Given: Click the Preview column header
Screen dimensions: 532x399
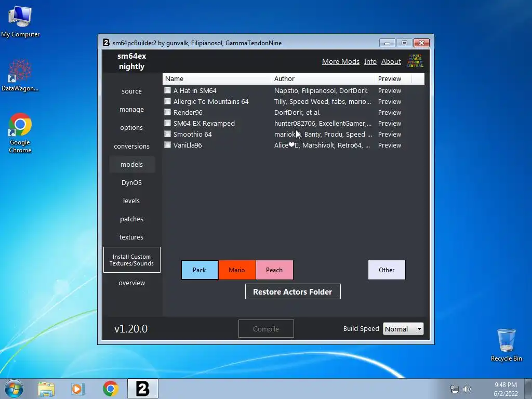Looking at the screenshot, I should click(393, 79).
